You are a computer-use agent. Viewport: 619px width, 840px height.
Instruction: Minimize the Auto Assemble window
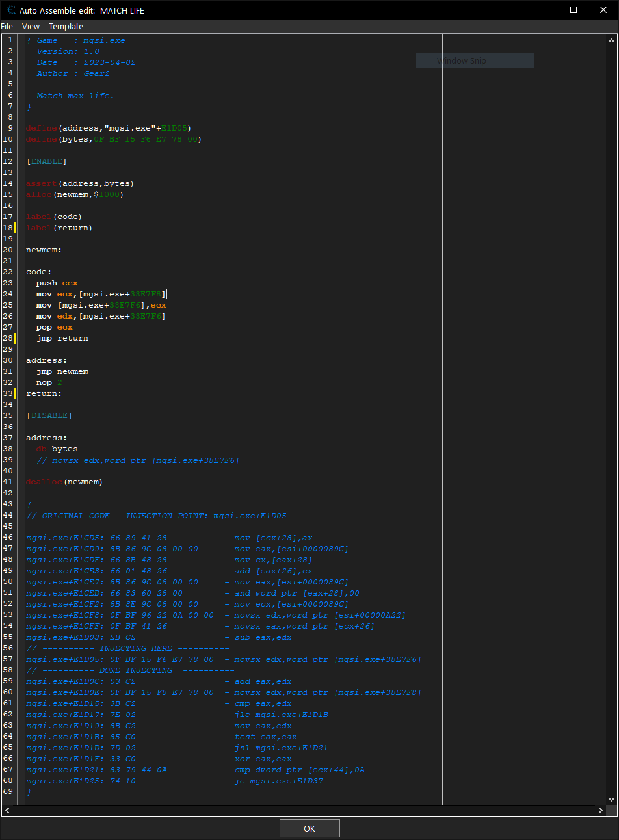click(x=544, y=10)
